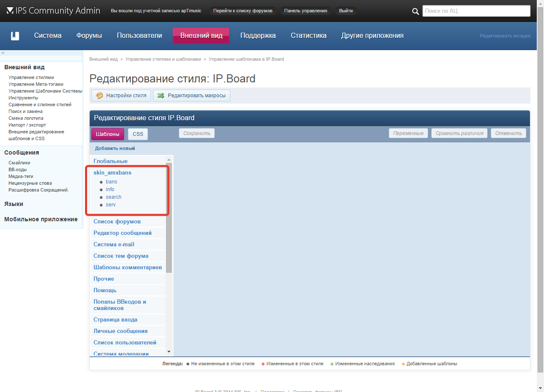Open Панель управления
Screen dimensions: 544x392
[306, 11]
